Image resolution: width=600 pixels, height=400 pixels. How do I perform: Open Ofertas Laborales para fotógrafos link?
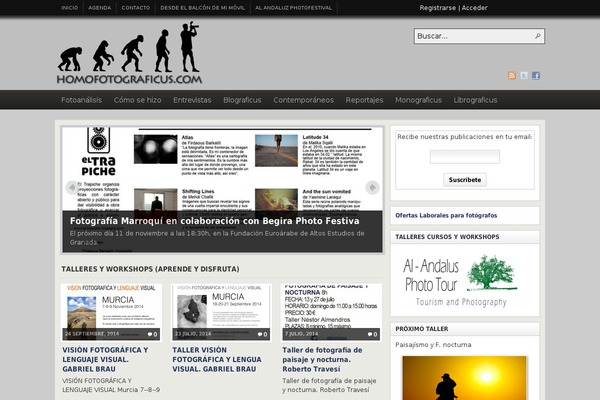point(446,216)
